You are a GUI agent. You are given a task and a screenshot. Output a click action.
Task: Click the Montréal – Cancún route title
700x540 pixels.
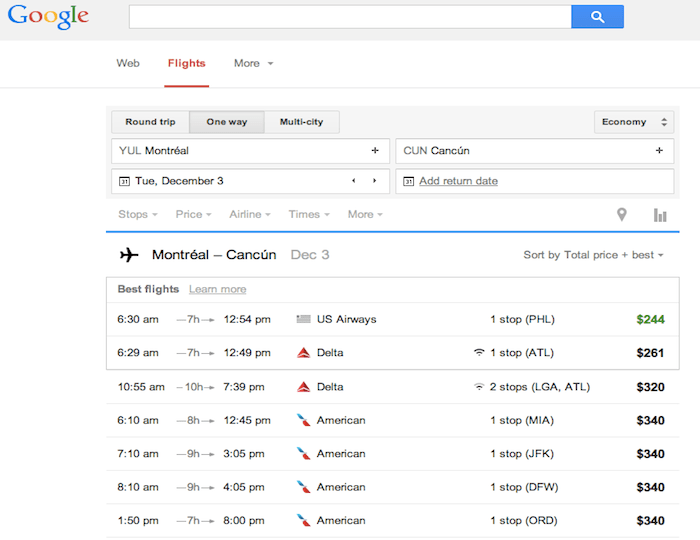point(214,255)
